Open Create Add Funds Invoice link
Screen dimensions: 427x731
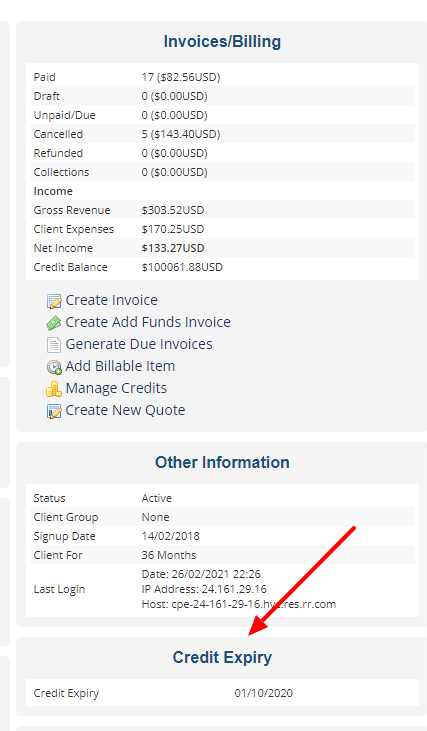click(148, 322)
